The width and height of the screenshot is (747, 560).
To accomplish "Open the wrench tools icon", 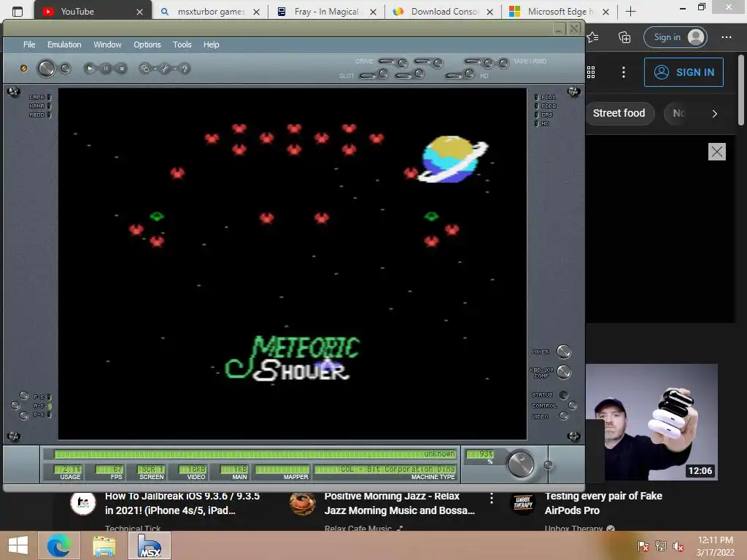I will coord(164,69).
